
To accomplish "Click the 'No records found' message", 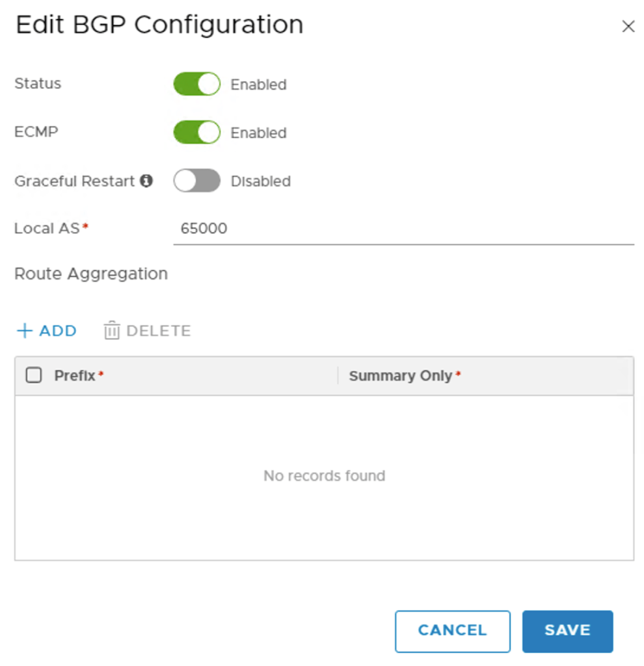I will [324, 476].
